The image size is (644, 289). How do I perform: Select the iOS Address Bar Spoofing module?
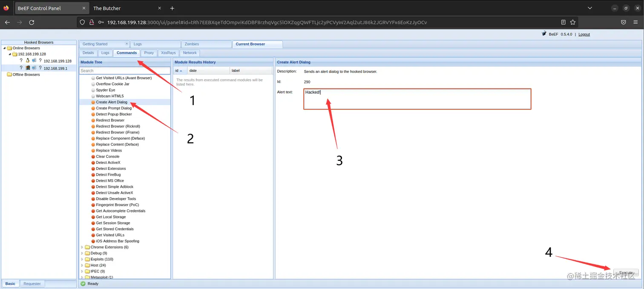(118, 241)
